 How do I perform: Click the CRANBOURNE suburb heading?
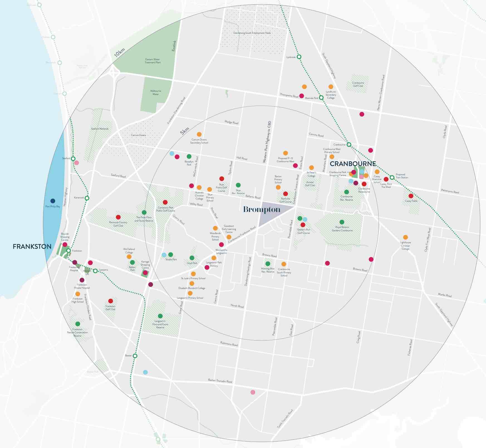point(353,164)
